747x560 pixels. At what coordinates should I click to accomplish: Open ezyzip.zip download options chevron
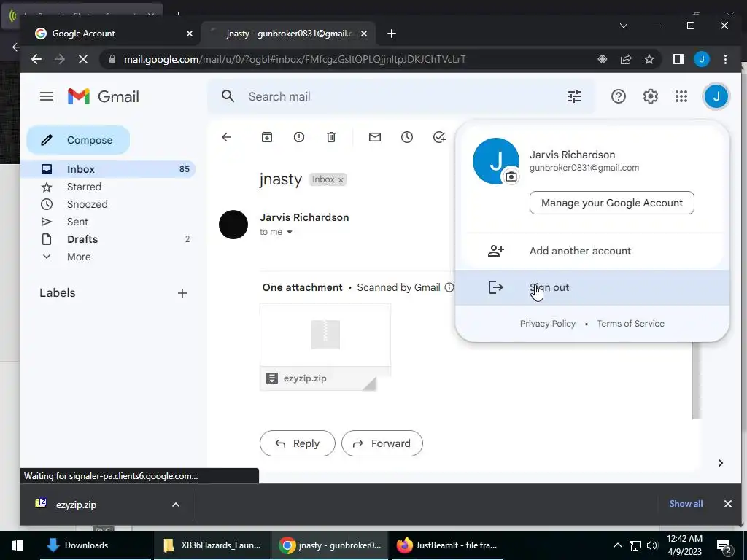coord(176,505)
